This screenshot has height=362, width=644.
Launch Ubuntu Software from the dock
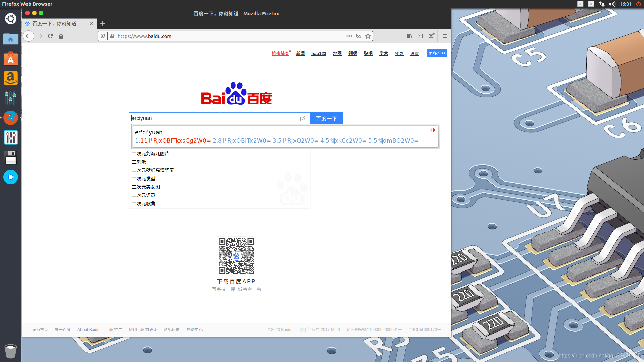11,58
